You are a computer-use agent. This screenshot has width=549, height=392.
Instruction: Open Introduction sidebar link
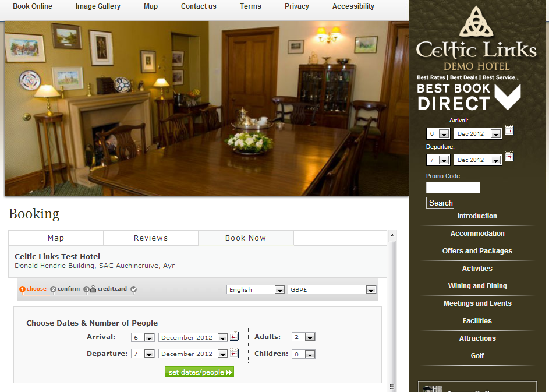point(477,216)
